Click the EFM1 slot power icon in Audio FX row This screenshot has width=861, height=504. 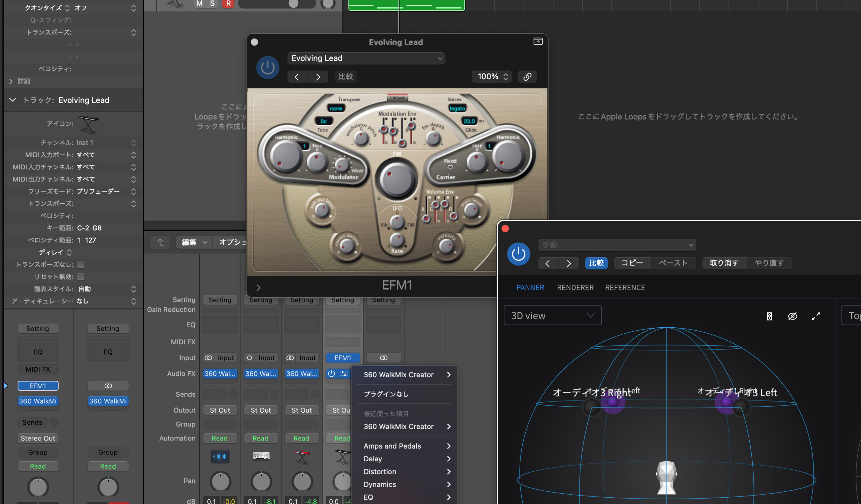tap(331, 374)
